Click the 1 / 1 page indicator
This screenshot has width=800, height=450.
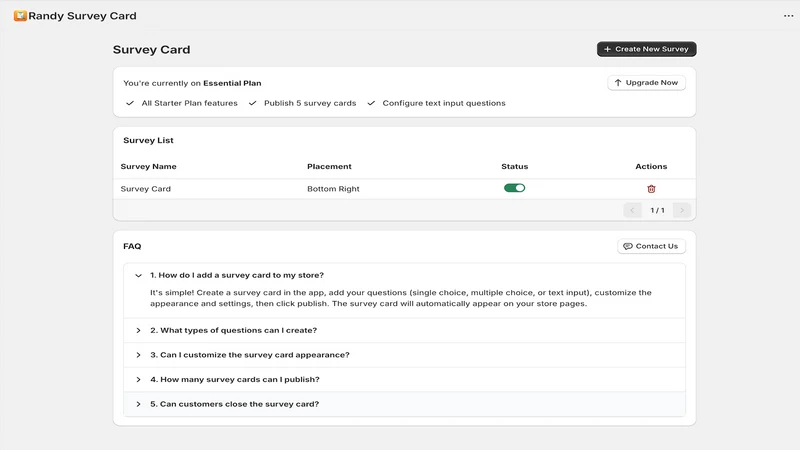coord(657,210)
